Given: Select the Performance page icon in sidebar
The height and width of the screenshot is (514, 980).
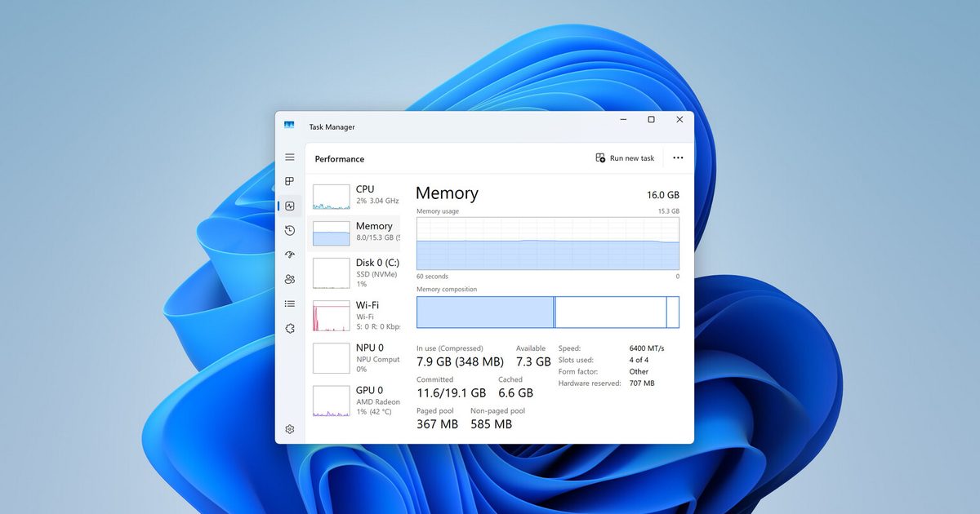Looking at the screenshot, I should coord(289,206).
